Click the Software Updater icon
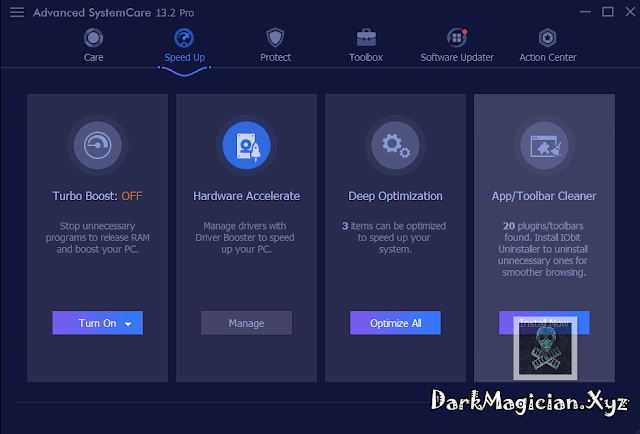Viewport: 640px width, 434px height. pos(457,38)
